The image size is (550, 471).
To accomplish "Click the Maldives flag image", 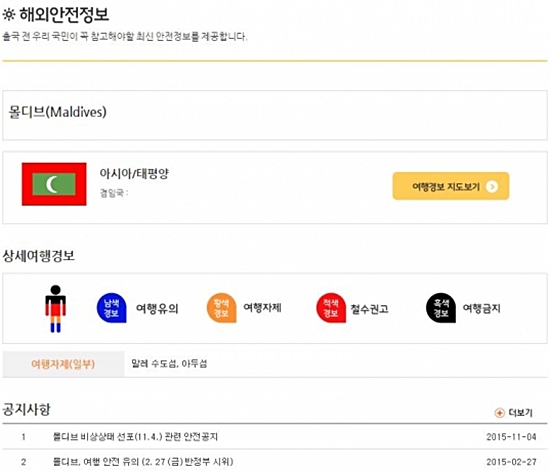I will pos(54,184).
